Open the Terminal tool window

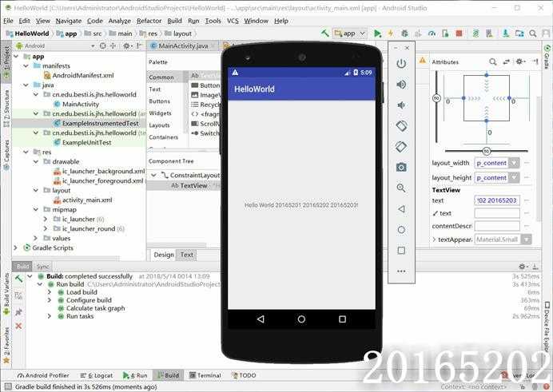(205, 375)
